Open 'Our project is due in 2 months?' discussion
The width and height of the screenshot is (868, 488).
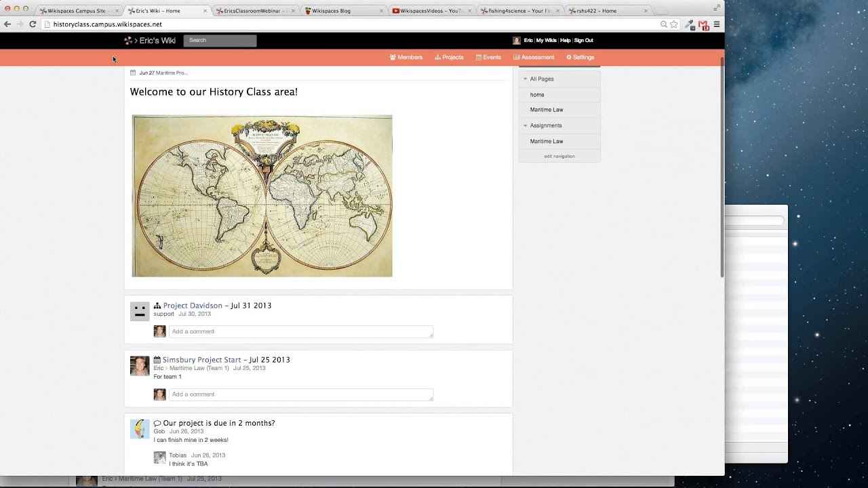click(219, 423)
